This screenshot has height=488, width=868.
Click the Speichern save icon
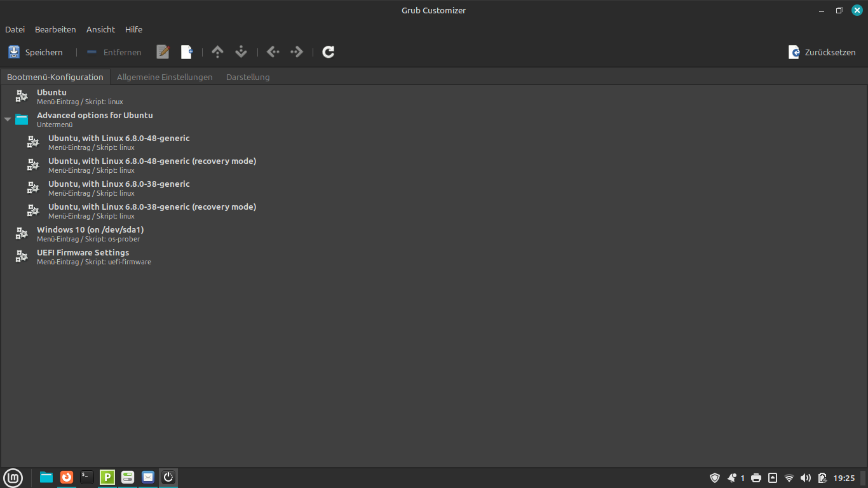pyautogui.click(x=14, y=52)
